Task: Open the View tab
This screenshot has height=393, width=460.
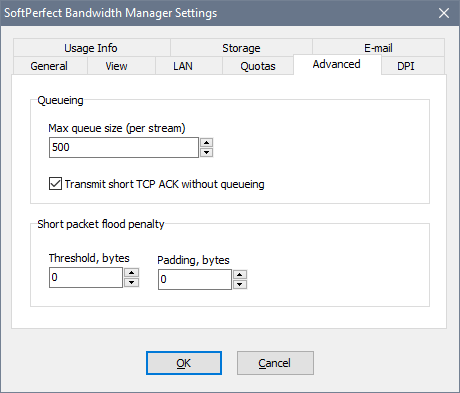Action: [x=121, y=66]
